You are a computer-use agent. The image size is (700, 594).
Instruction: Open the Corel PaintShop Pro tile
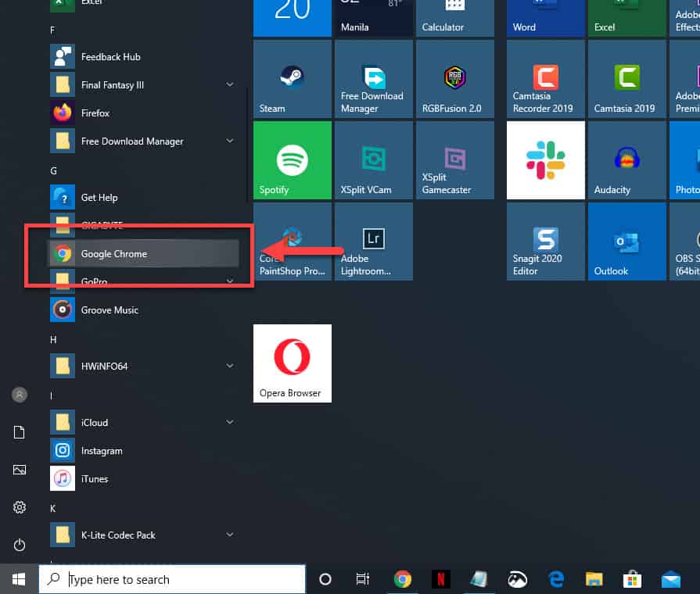[x=293, y=242]
